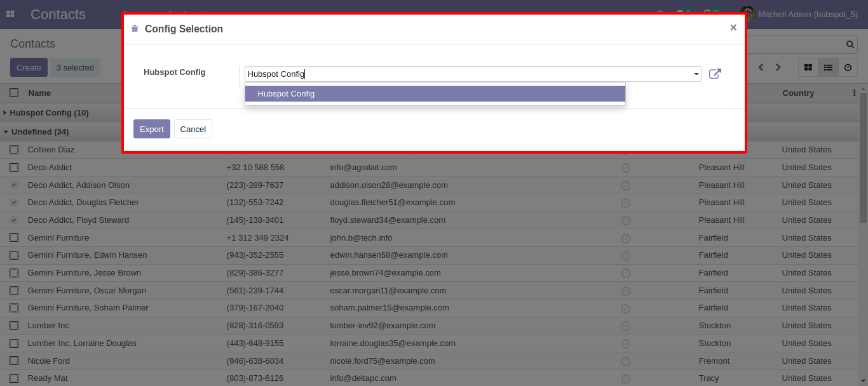The height and width of the screenshot is (386, 868).
Task: Open Contacts app title in navbar
Action: click(58, 14)
